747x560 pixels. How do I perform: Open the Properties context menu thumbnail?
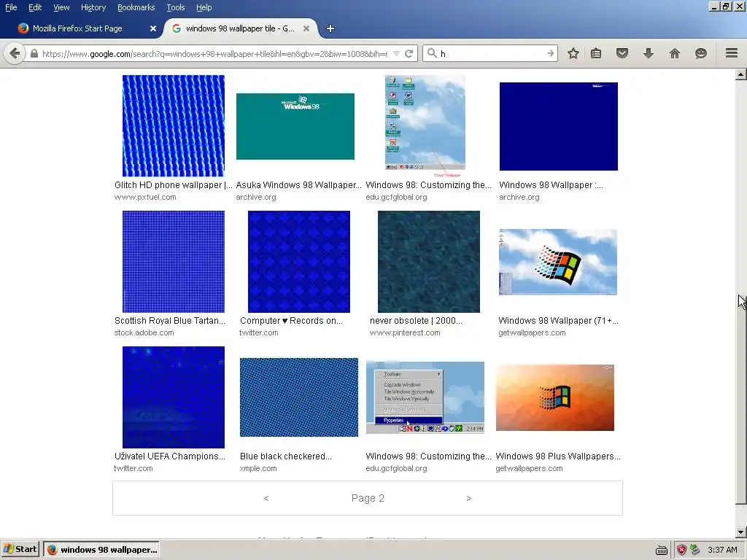(425, 397)
